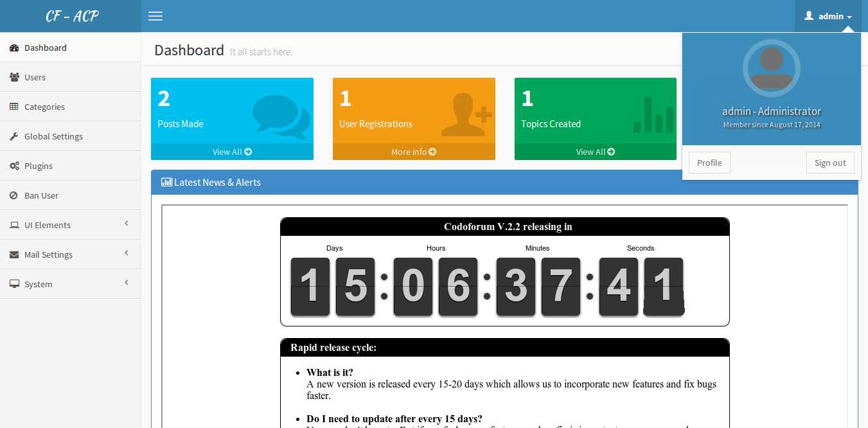Click the Ban User circle icon
Screen dimensions: 868x428
pyautogui.click(x=13, y=195)
